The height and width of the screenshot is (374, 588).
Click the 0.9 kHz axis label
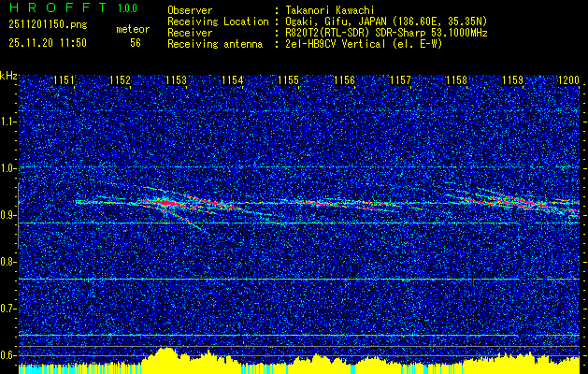tap(8, 215)
